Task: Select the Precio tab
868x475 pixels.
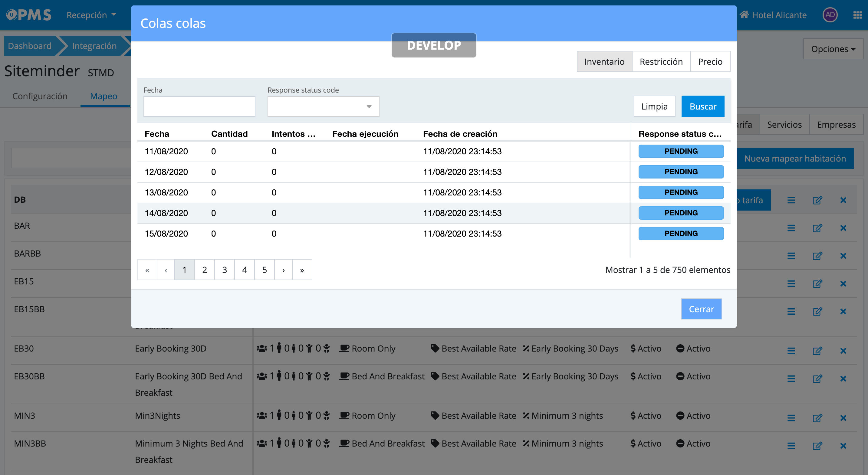Action: click(710, 62)
